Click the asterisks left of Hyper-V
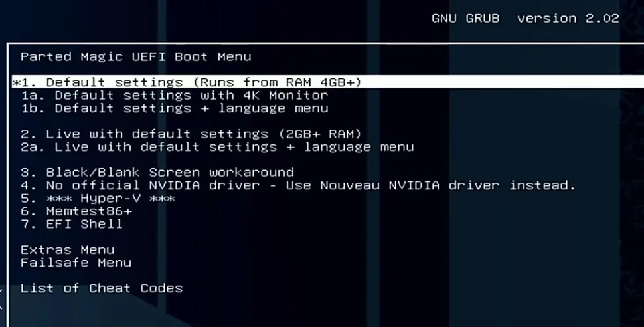644x327 pixels. 60,199
